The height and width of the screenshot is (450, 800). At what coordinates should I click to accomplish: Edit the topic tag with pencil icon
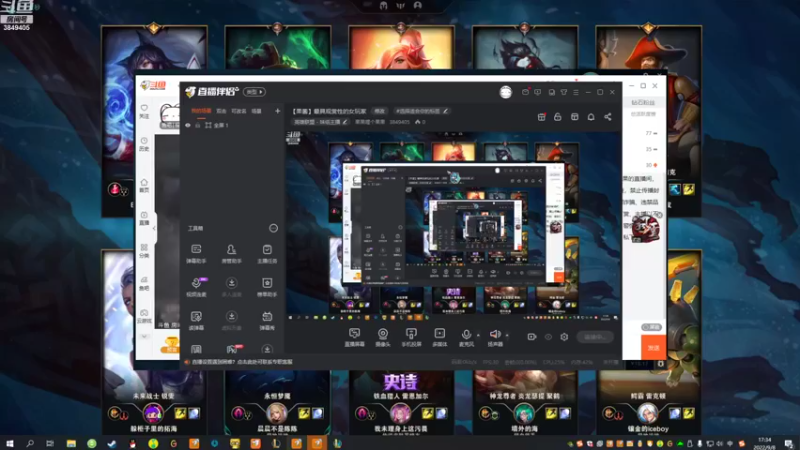point(445,111)
